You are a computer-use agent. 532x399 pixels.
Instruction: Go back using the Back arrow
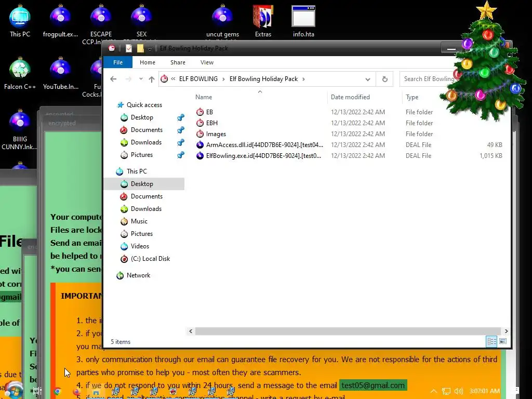tap(113, 79)
